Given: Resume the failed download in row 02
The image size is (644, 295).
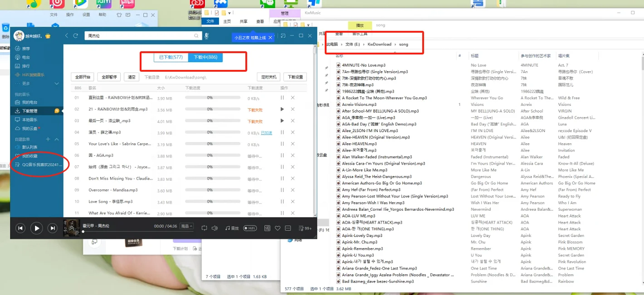Looking at the screenshot, I should (282, 109).
